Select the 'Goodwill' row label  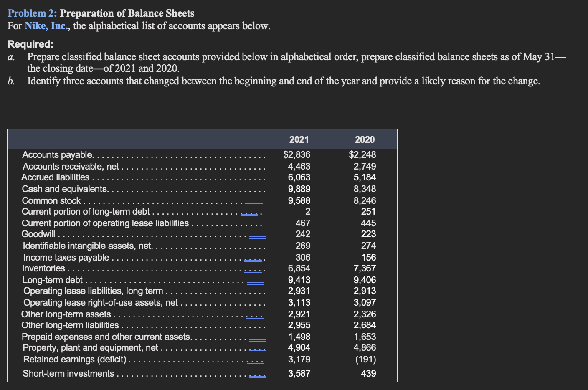38,234
